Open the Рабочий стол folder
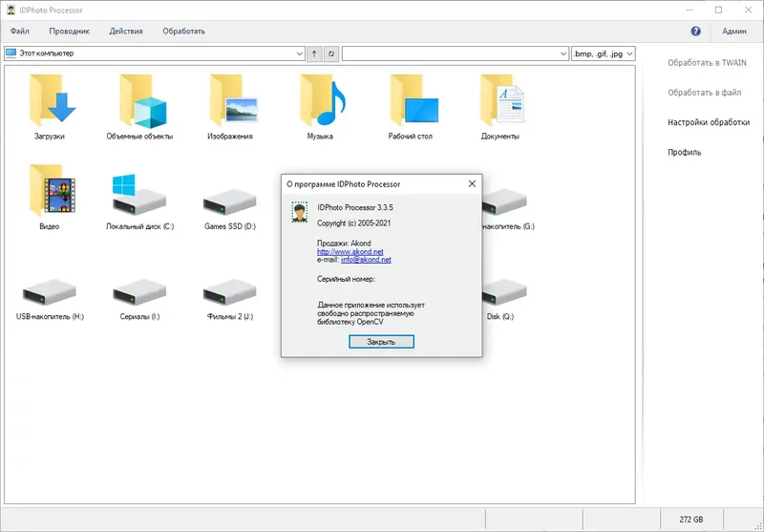764x532 pixels. click(411, 107)
